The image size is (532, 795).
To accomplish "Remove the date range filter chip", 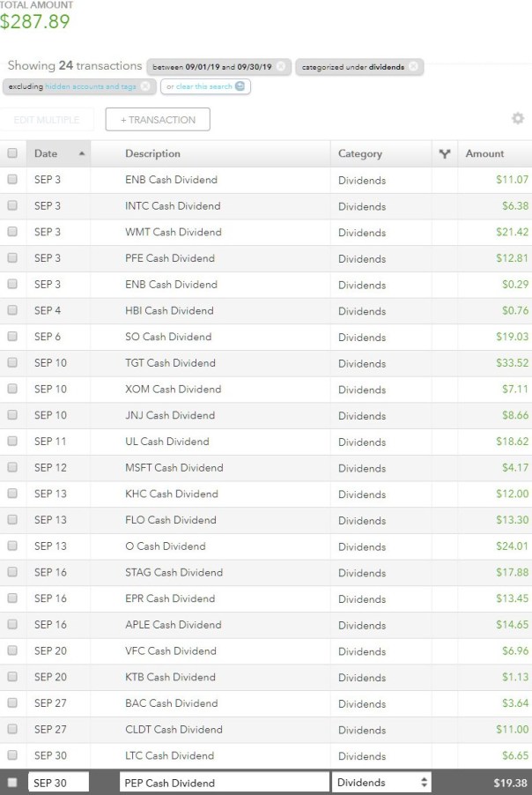I will point(280,67).
